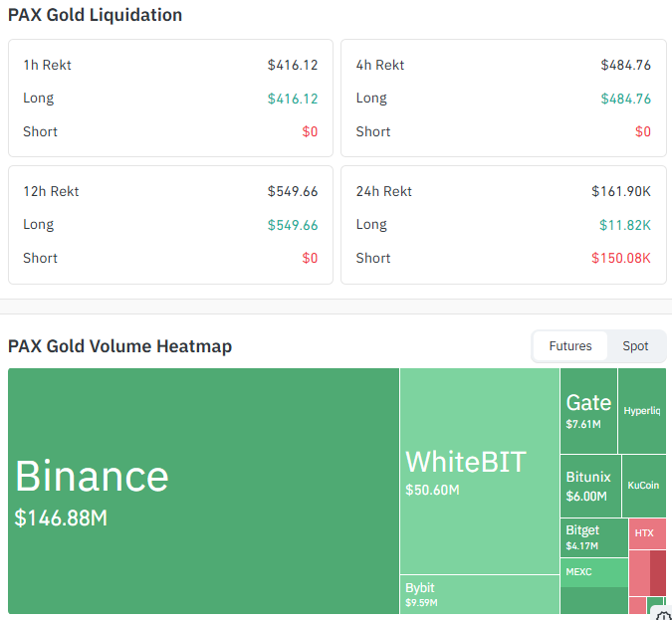Click the red HTX heatmap tile
This screenshot has width=672, height=620.
[647, 533]
